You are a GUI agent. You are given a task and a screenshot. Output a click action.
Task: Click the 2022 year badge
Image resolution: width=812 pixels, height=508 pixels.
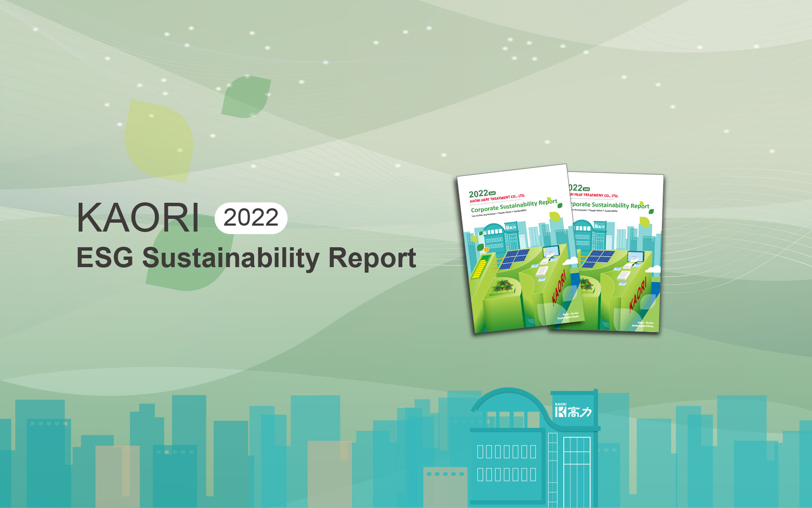point(251,218)
